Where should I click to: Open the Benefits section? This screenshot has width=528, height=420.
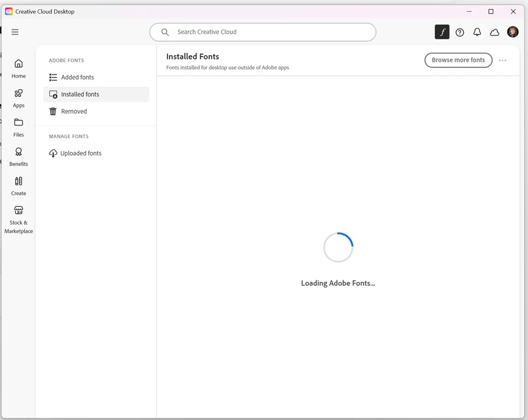click(18, 157)
